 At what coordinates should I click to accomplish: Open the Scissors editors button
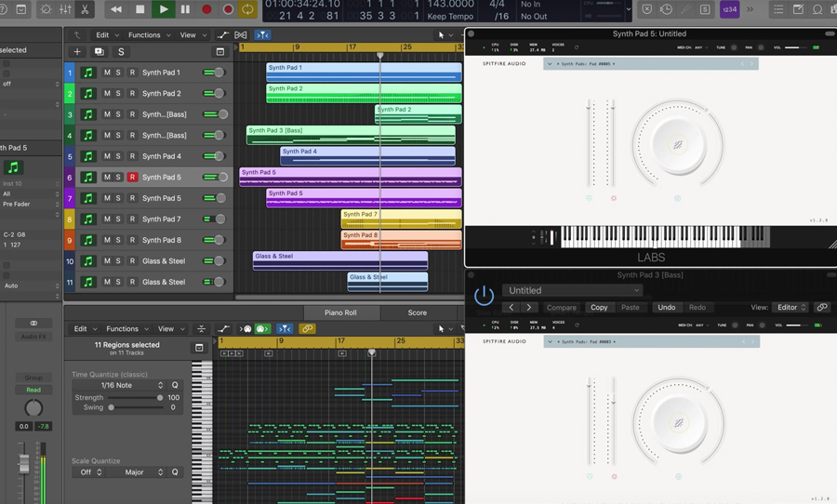[86, 9]
